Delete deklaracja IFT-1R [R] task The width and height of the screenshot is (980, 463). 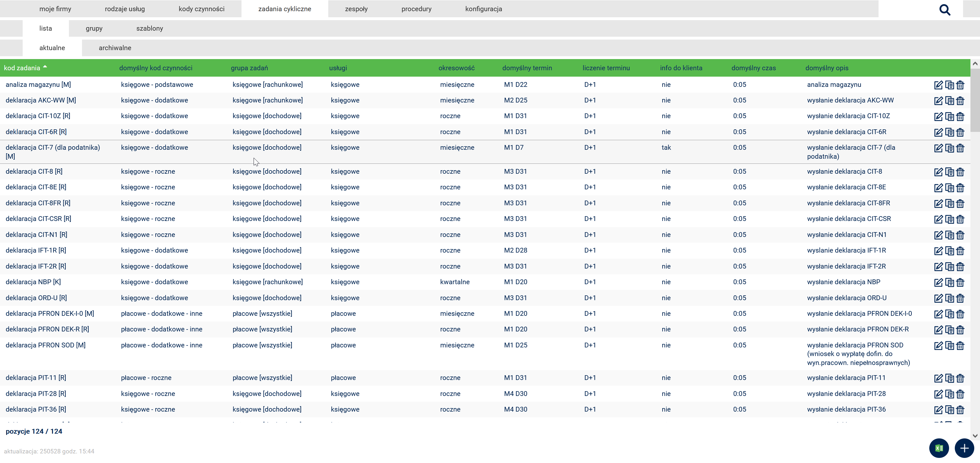[x=960, y=251]
